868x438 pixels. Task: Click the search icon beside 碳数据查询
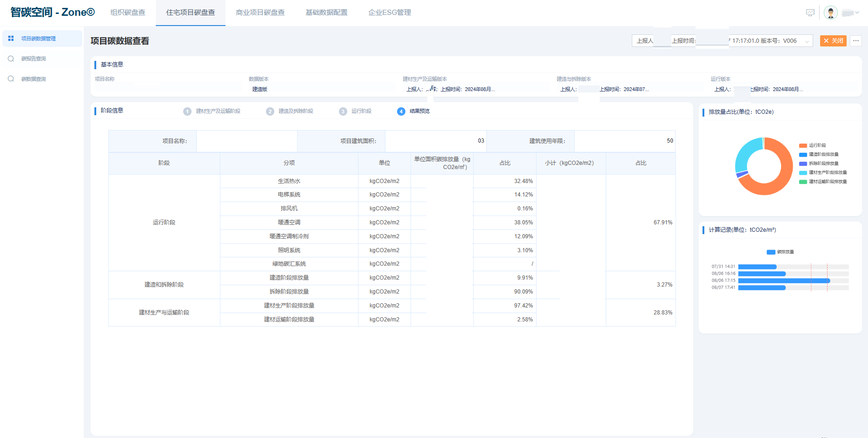pos(11,79)
